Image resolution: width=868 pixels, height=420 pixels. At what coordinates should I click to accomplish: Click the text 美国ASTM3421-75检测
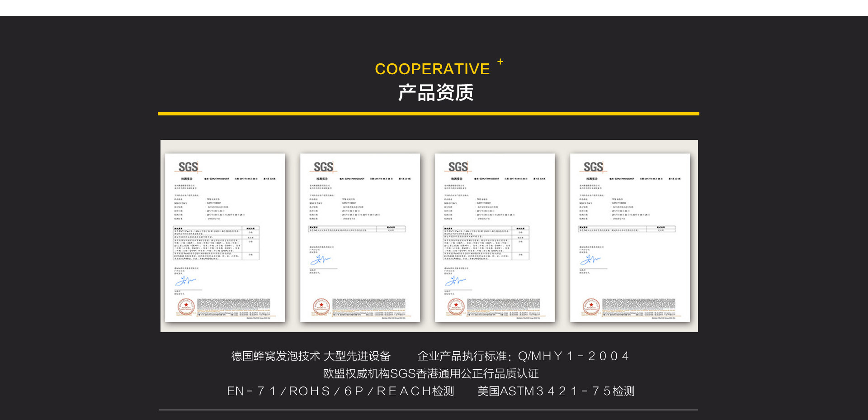556,391
